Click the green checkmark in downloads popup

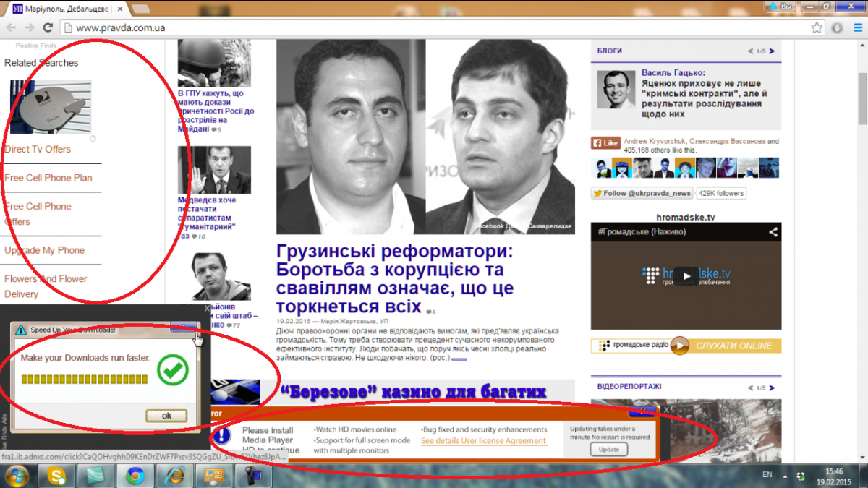pyautogui.click(x=172, y=369)
